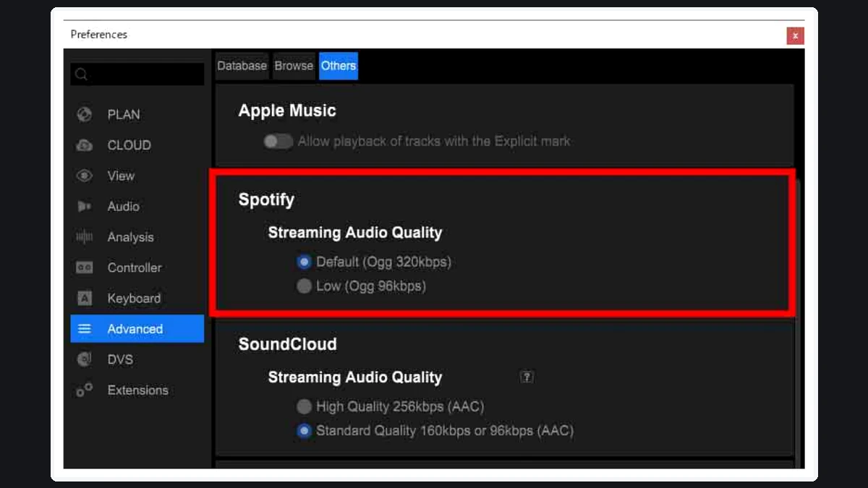Switch to the Database tab
Image resolution: width=868 pixels, height=488 pixels.
coord(242,66)
